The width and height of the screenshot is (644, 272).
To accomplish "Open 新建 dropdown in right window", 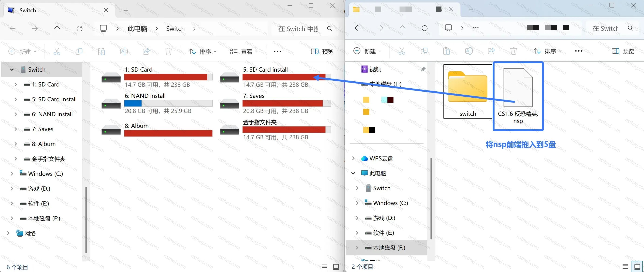I will click(367, 51).
